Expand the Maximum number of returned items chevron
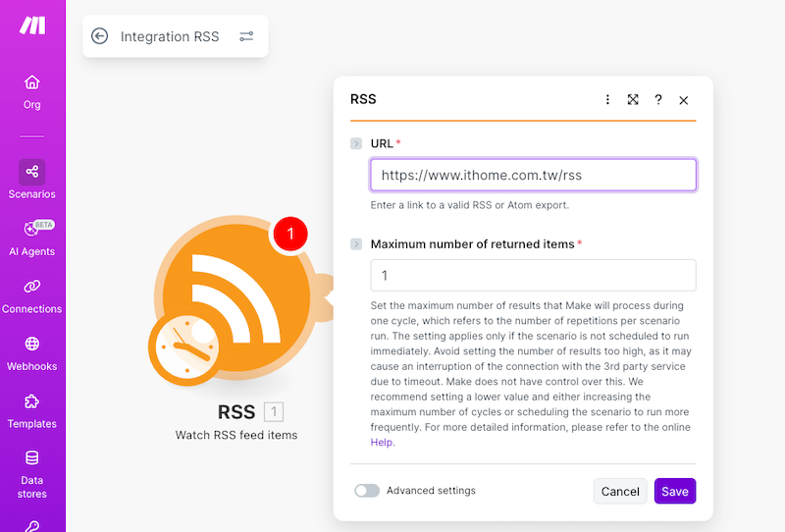 click(356, 244)
